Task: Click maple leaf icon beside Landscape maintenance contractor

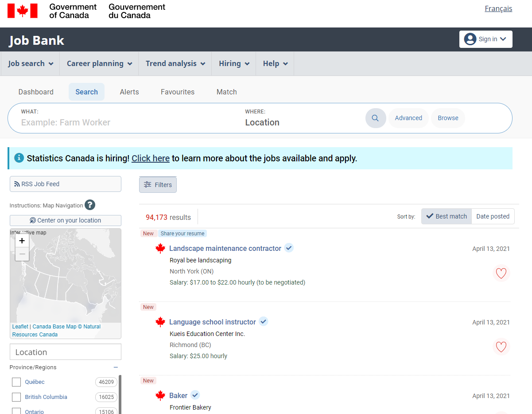Action: pos(160,248)
